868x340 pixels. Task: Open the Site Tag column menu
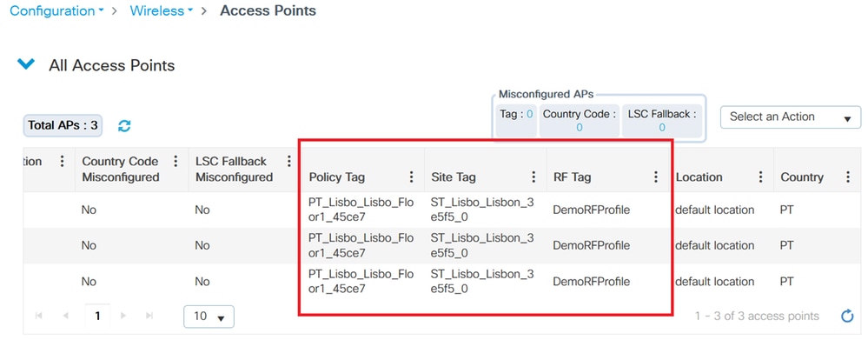pyautogui.click(x=533, y=177)
